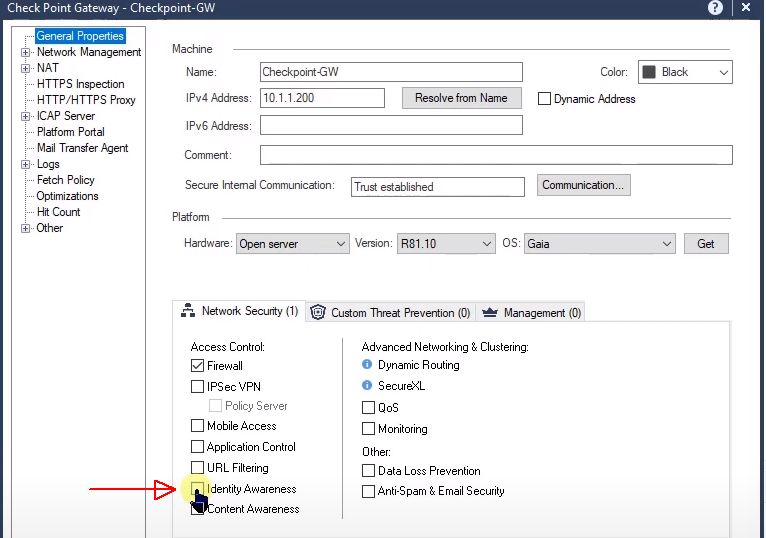Expand the Network Management tree node
Screen dimensions: 766x538
pos(25,52)
